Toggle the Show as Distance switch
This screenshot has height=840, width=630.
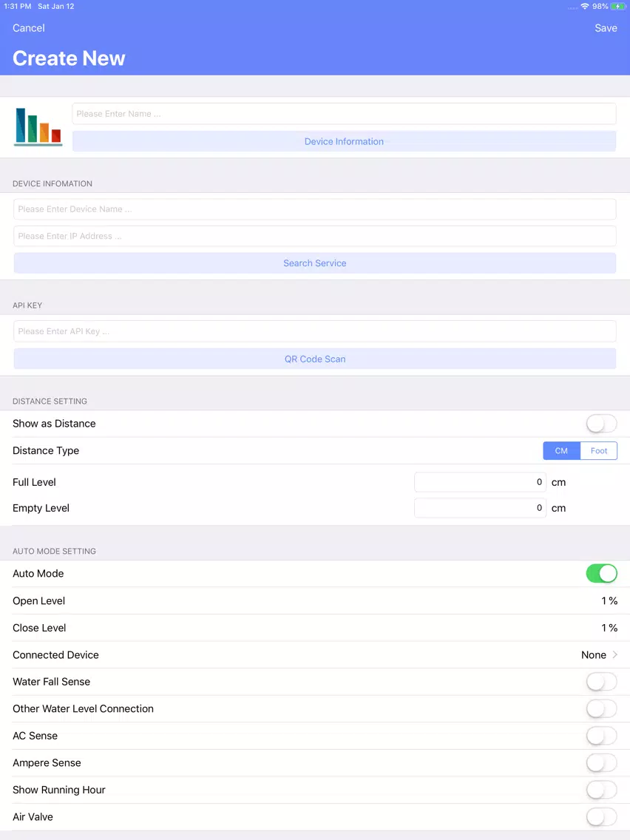click(x=601, y=424)
